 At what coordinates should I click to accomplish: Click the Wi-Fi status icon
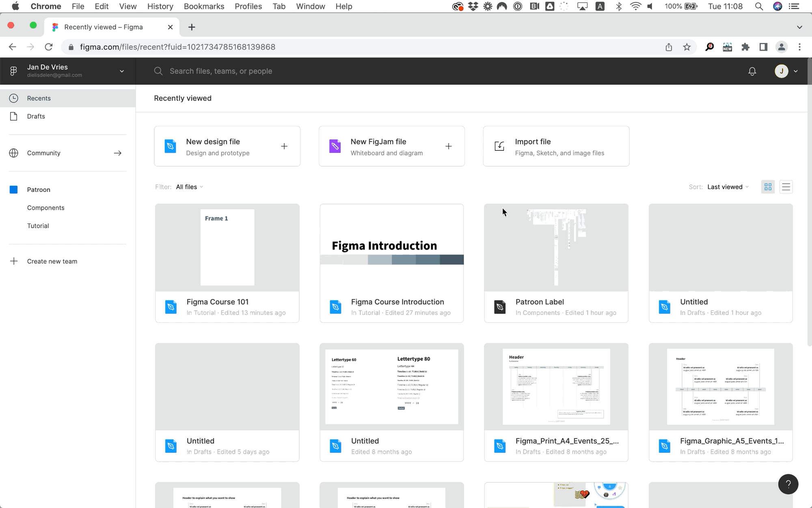(635, 7)
